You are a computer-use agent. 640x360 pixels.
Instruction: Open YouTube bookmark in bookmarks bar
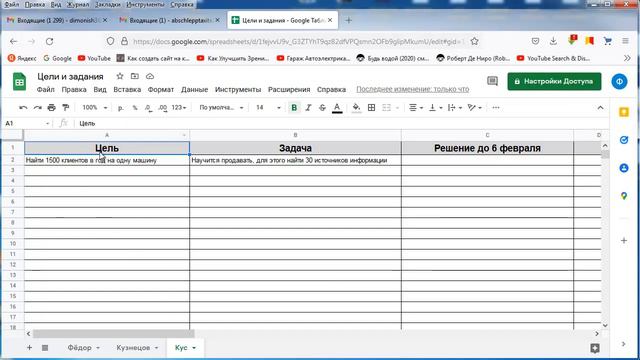94,58
